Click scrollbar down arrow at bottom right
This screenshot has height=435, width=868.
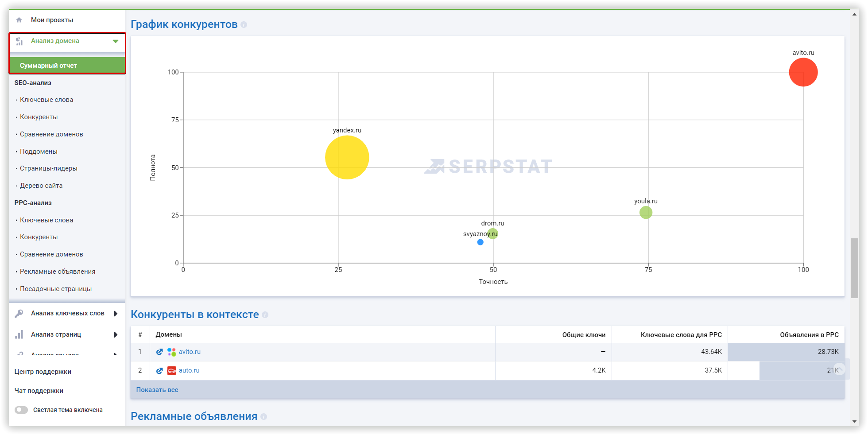pos(854,421)
